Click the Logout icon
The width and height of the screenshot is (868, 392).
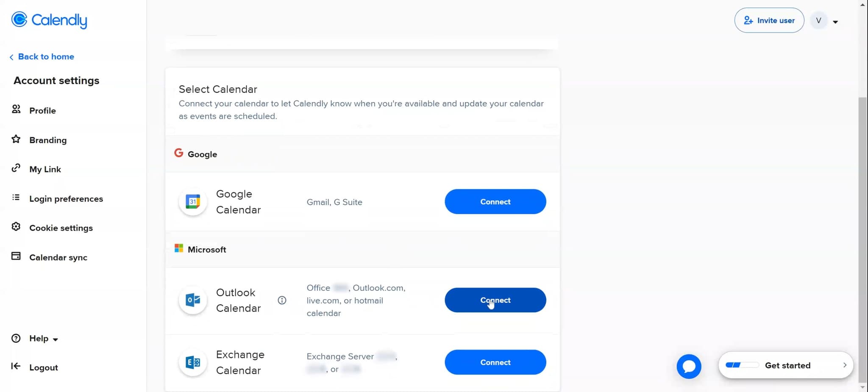16,366
